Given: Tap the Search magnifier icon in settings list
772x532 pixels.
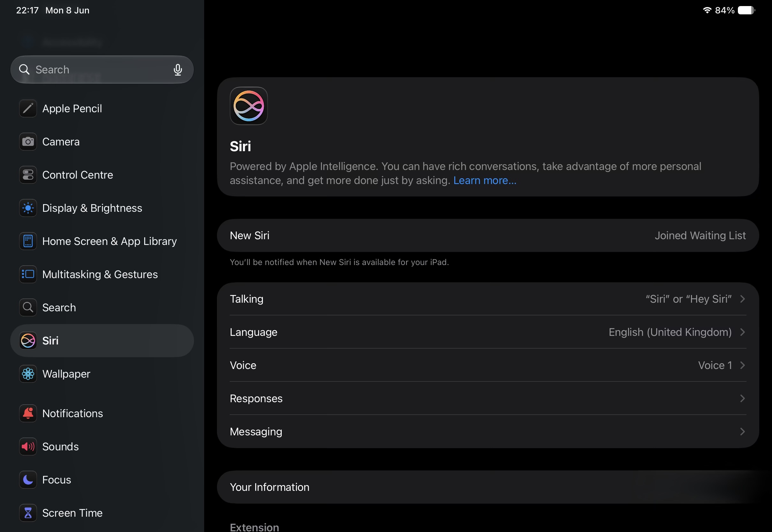Looking at the screenshot, I should [x=28, y=307].
